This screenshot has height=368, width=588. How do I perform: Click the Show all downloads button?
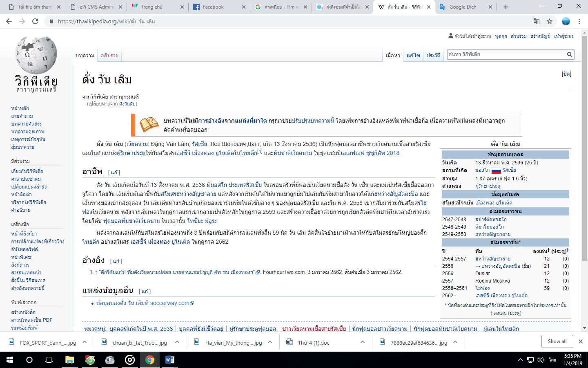click(557, 341)
